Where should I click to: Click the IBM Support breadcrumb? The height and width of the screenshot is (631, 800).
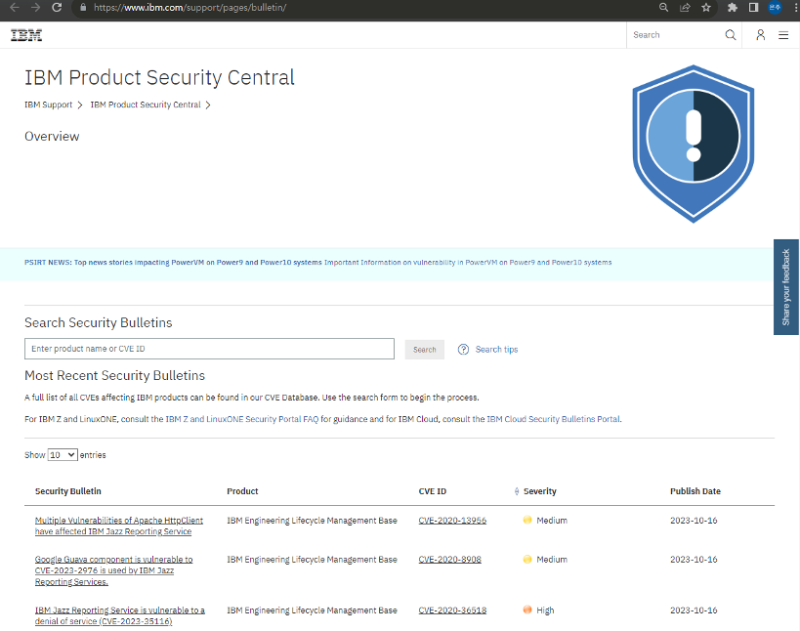[48, 105]
